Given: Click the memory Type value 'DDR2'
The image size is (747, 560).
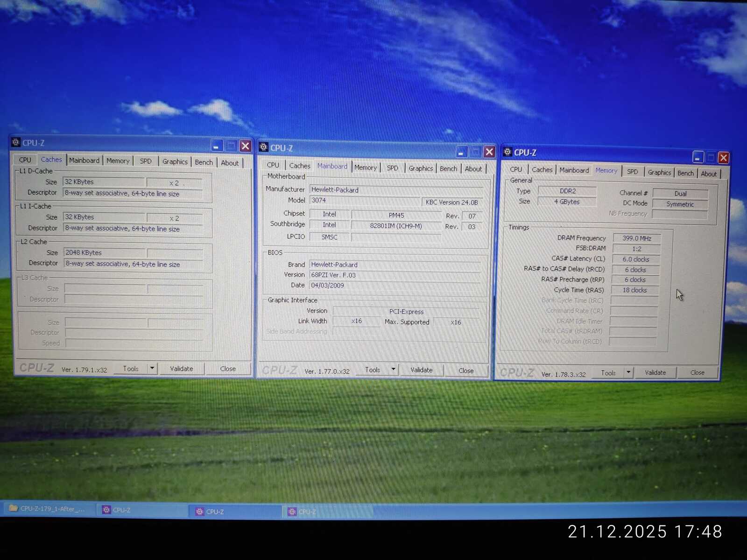Looking at the screenshot, I should 567,191.
